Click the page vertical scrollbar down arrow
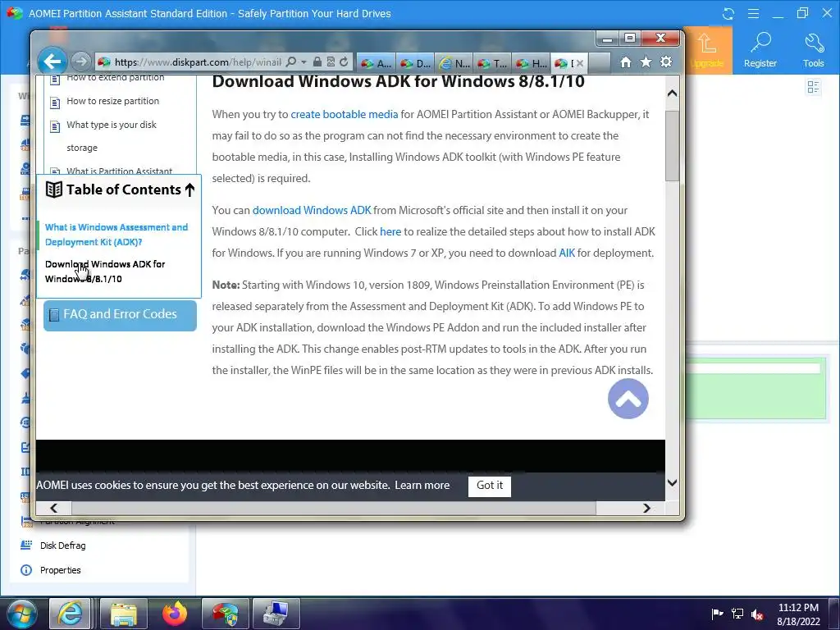Screen dimensions: 840x630 tap(673, 482)
